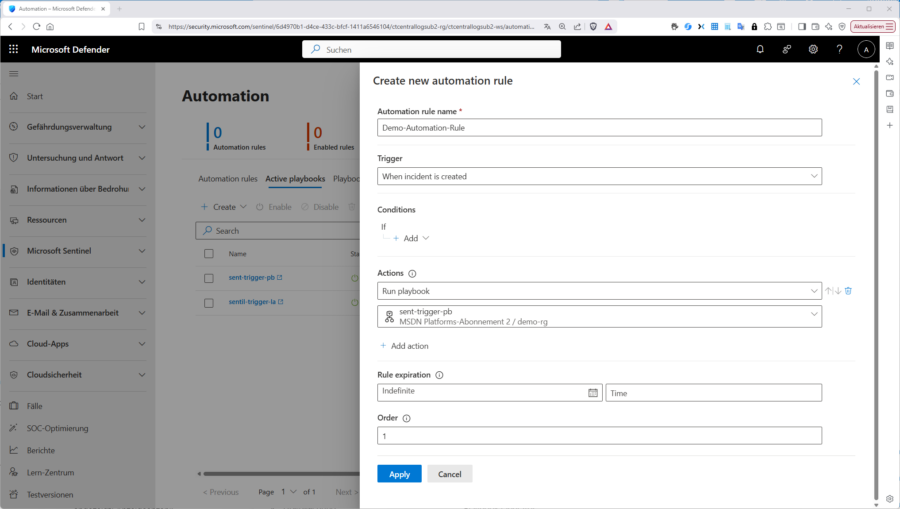
Task: Toggle the select-all checkbox in table header
Action: (209, 254)
